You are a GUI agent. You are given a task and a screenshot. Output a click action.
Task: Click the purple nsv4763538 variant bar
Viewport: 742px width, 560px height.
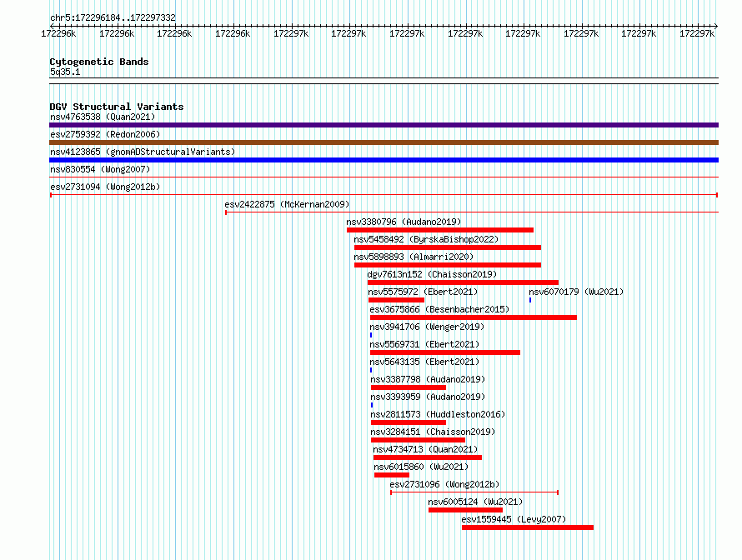384,125
